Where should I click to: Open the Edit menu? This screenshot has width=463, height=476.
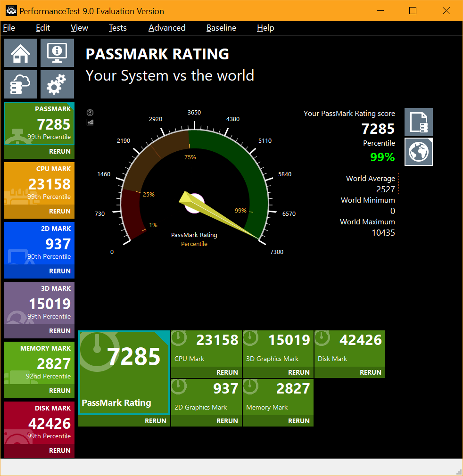click(43, 28)
